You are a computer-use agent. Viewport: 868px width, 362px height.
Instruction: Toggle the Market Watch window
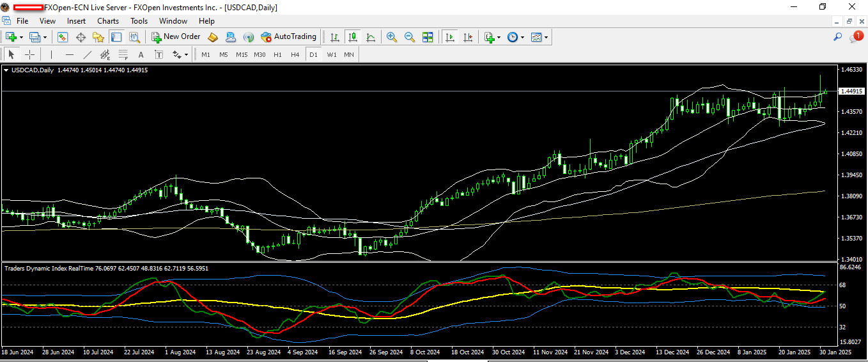click(x=63, y=37)
